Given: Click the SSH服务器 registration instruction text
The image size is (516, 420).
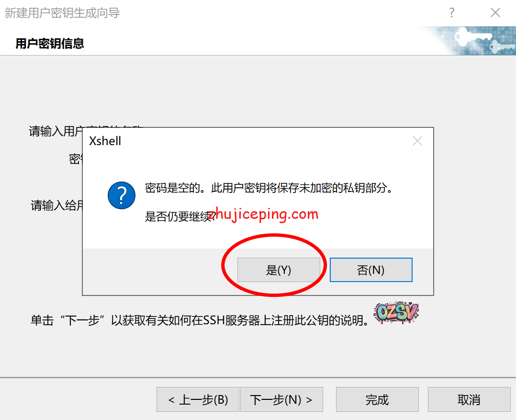Looking at the screenshot, I should coord(200,320).
